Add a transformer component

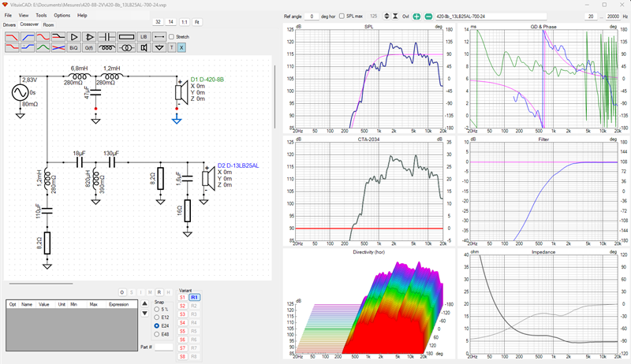[x=126, y=48]
